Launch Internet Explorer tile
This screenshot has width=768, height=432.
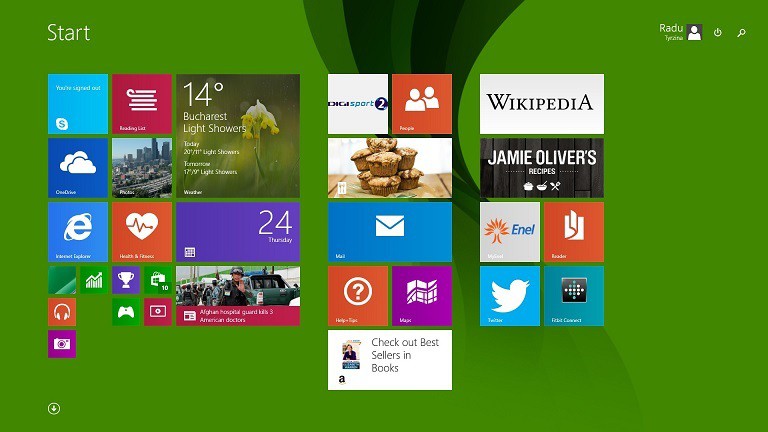pos(78,232)
